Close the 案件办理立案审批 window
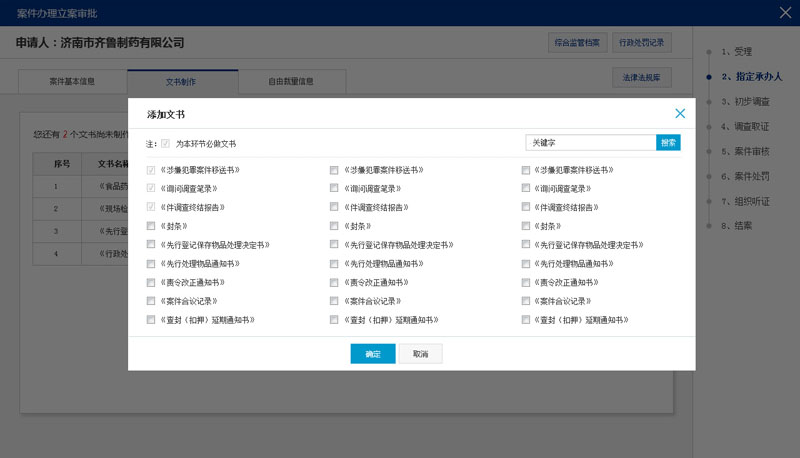The width and height of the screenshot is (800, 458). [785, 12]
